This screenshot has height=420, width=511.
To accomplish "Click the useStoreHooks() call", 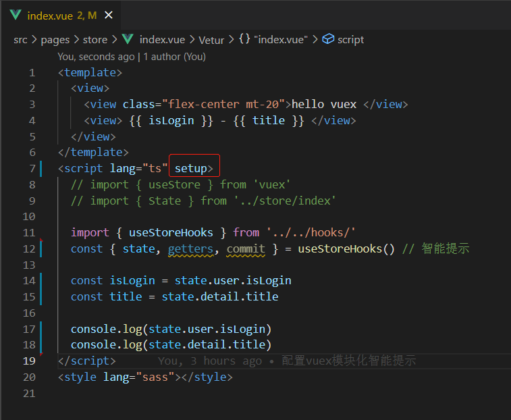I will [x=346, y=249].
